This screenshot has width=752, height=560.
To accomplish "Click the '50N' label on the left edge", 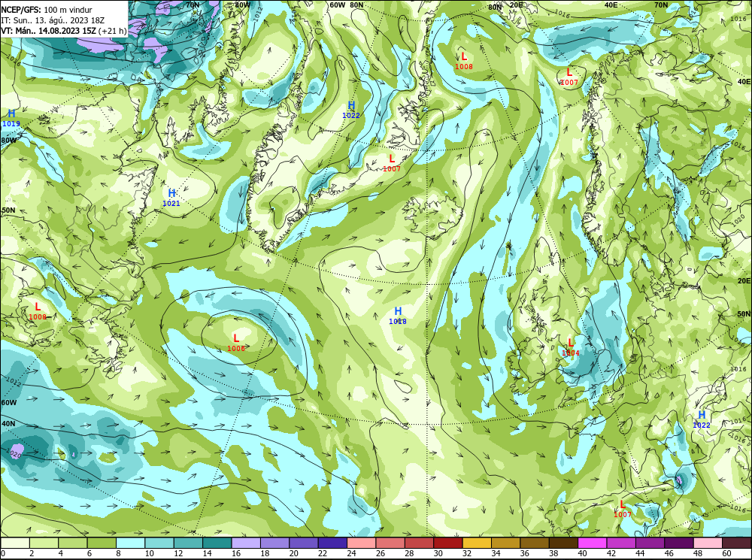I will 8,210.
